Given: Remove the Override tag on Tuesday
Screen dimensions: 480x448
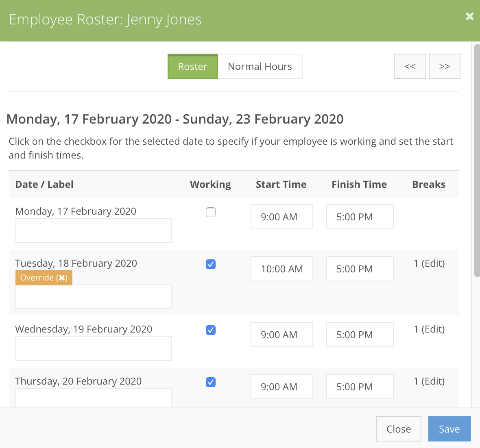Looking at the screenshot, I should pos(62,278).
